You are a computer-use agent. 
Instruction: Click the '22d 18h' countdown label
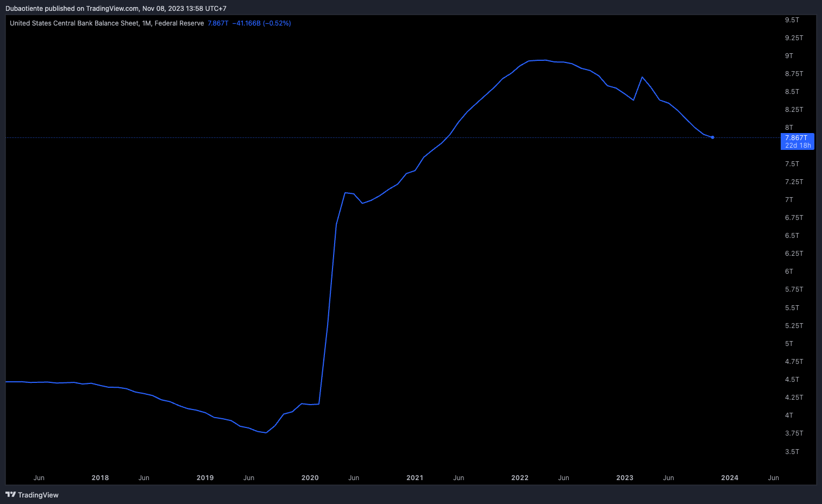point(798,146)
